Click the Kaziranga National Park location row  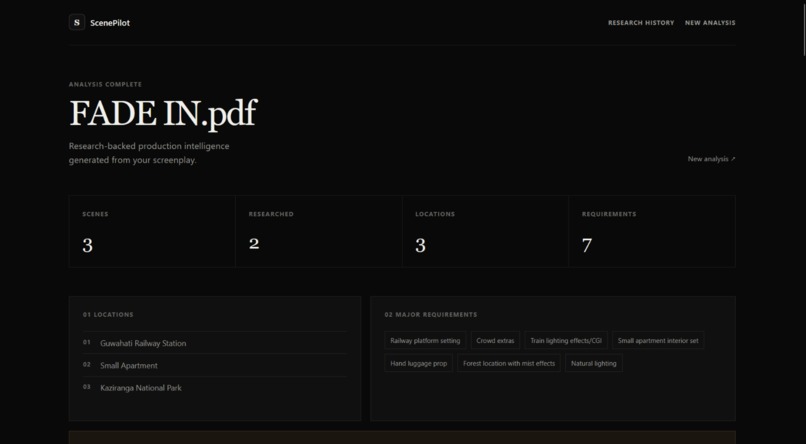pos(215,388)
